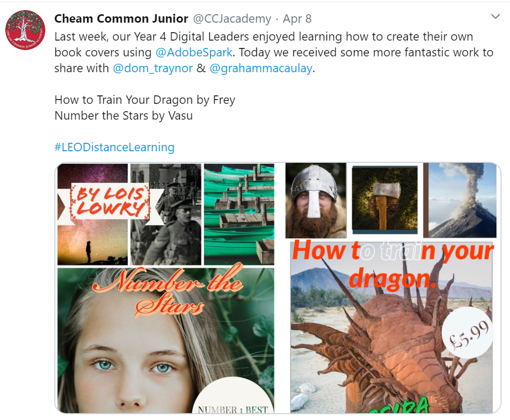The image size is (510, 420).
Task: Open the @CCJacademy handle link
Action: coord(232,19)
